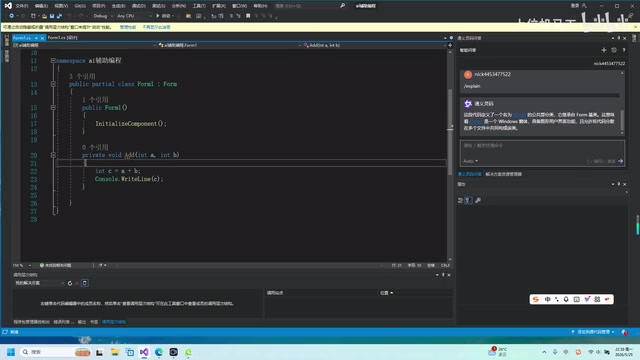The height and width of the screenshot is (360, 640).
Task: Open the Edit menu
Action: (41, 6)
